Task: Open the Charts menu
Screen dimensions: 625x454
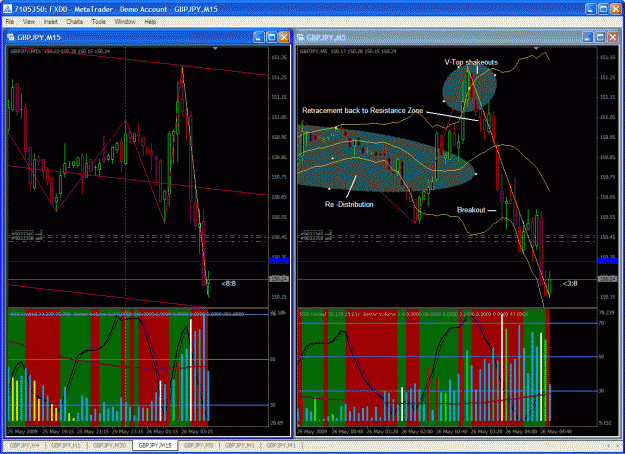Action: click(75, 22)
